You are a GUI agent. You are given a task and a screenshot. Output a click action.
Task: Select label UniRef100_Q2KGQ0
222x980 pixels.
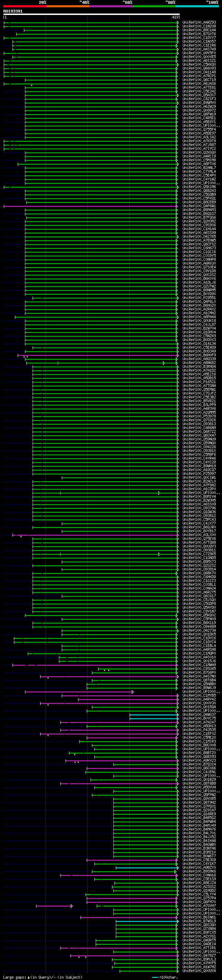pyautogui.click(x=199, y=153)
